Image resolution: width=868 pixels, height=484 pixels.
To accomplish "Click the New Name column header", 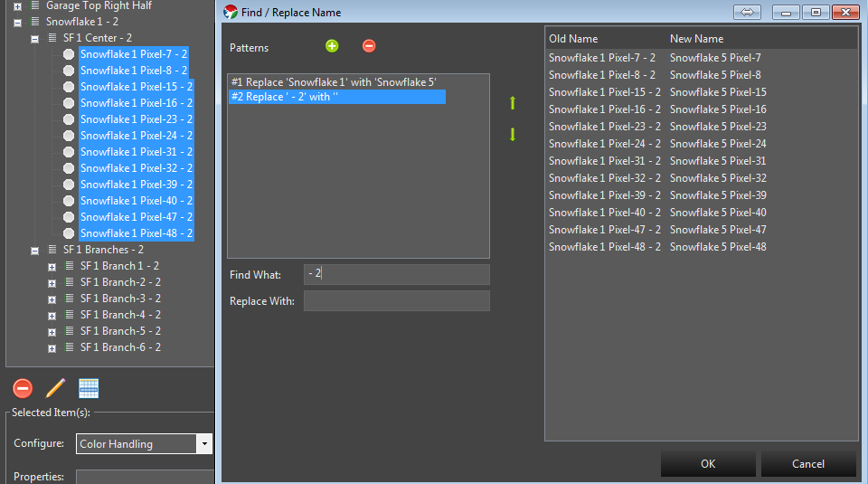I will (x=696, y=39).
